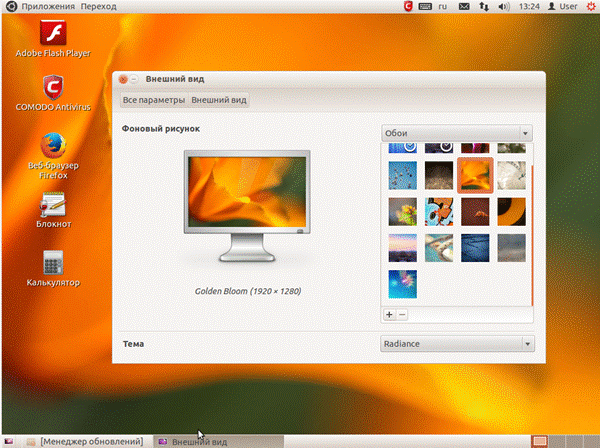Click the keyboard indicator icon in top panel
Screen dimensions: 600x448
(x=425, y=7)
